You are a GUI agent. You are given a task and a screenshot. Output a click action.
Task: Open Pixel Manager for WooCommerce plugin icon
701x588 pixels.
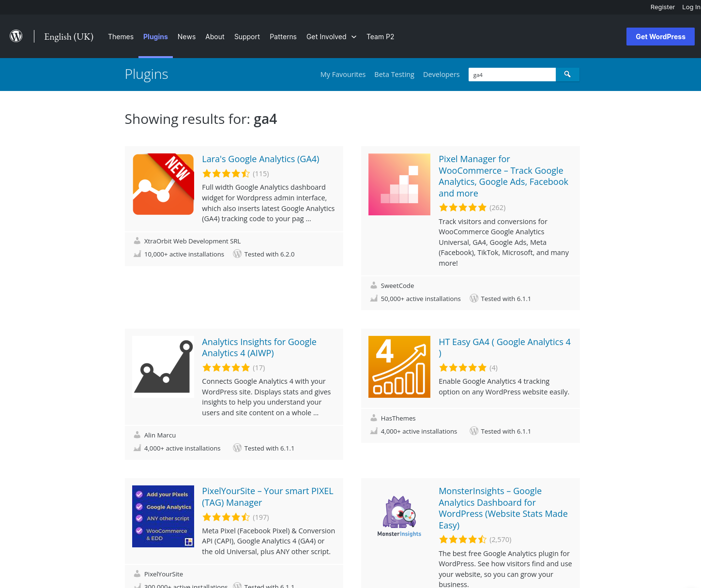pos(399,184)
